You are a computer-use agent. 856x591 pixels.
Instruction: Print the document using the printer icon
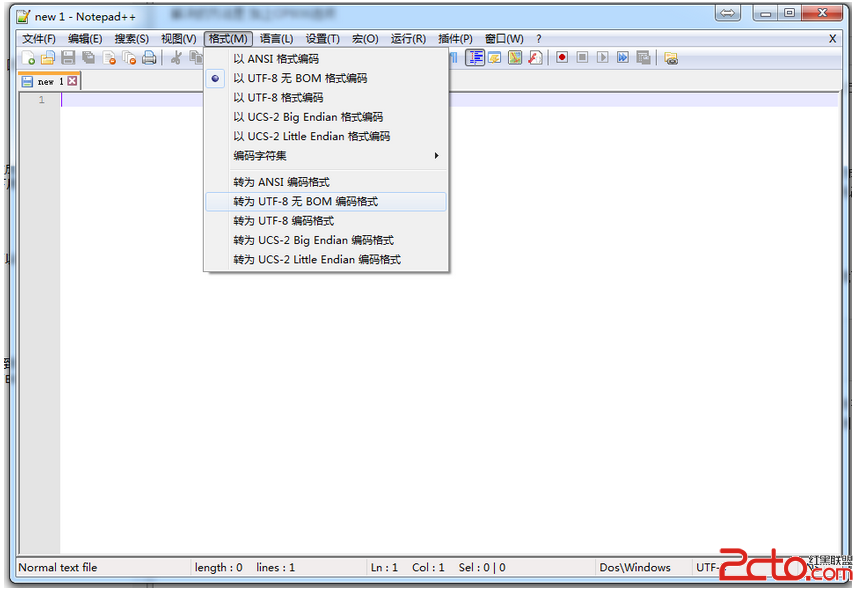pos(149,58)
